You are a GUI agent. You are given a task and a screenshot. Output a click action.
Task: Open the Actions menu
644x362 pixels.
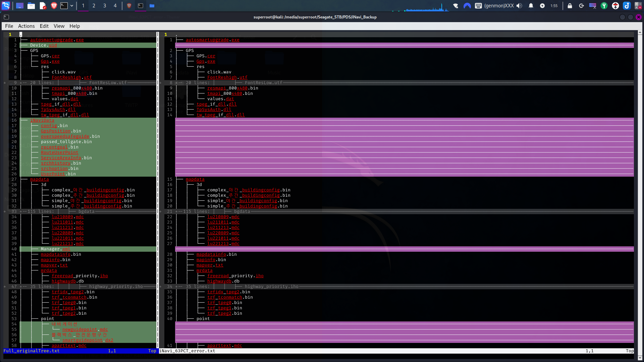26,26
